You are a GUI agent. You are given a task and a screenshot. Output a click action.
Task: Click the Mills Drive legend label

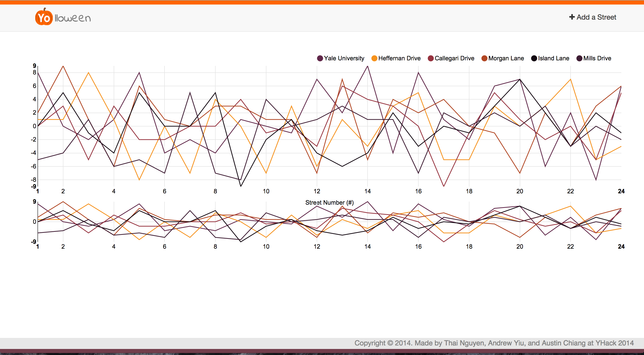[x=597, y=58]
